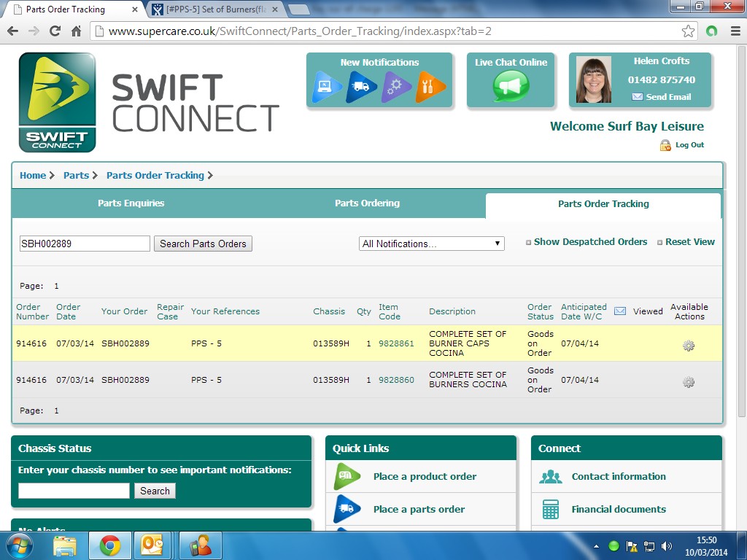This screenshot has width=747, height=560.
Task: Click the Send Email link
Action: (x=667, y=97)
